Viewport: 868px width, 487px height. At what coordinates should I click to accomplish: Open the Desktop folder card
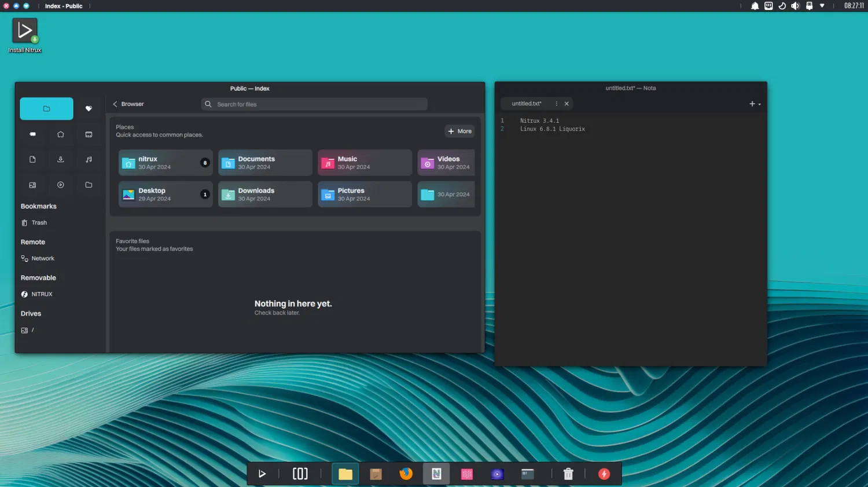point(165,195)
